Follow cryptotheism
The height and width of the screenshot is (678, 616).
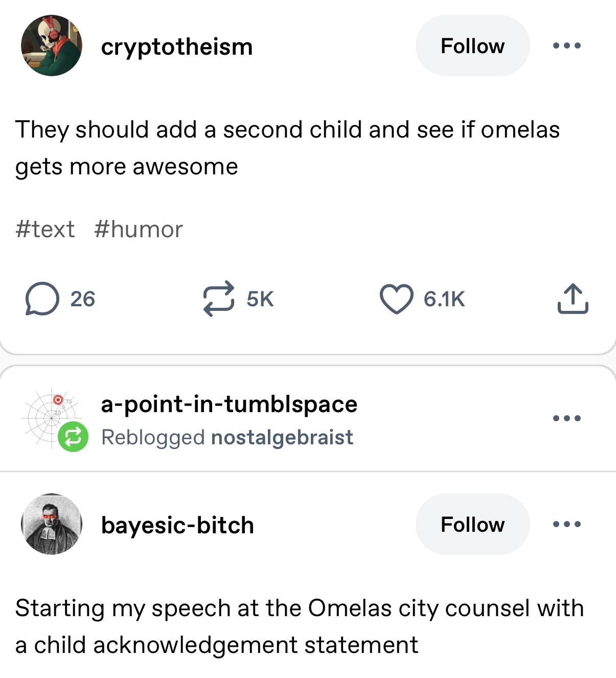click(x=472, y=46)
